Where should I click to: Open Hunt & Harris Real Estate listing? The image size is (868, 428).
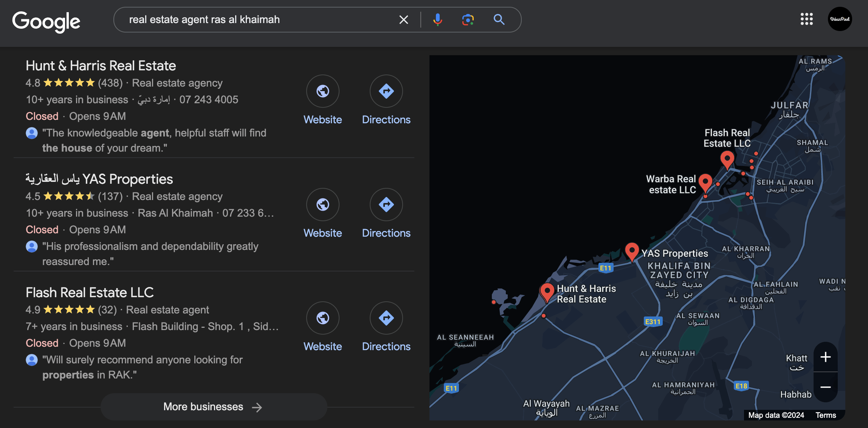tap(101, 66)
